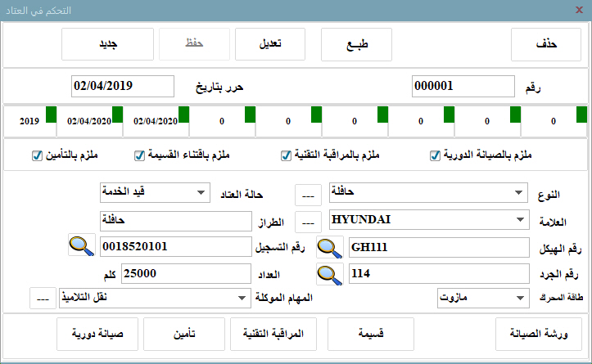
Task: Click the '---' button beside العلامة dropdown
Action: [309, 222]
